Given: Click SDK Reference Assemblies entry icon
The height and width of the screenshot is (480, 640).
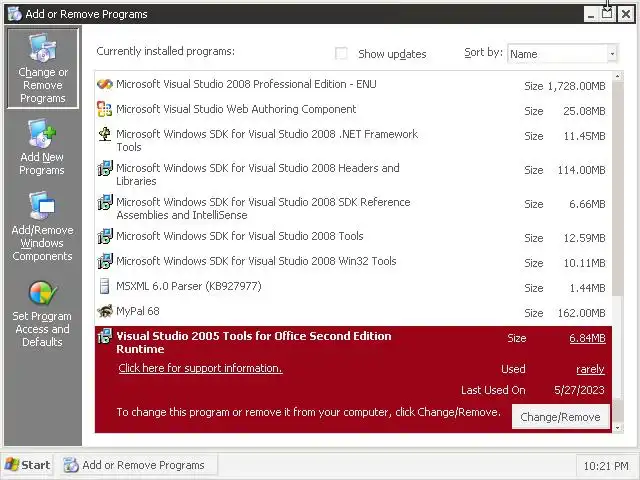Looking at the screenshot, I should (x=105, y=202).
